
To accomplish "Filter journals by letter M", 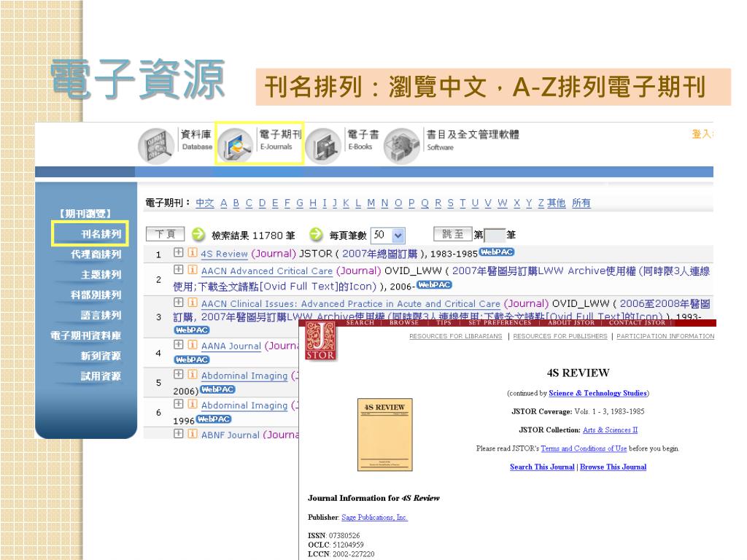I will click(x=371, y=203).
